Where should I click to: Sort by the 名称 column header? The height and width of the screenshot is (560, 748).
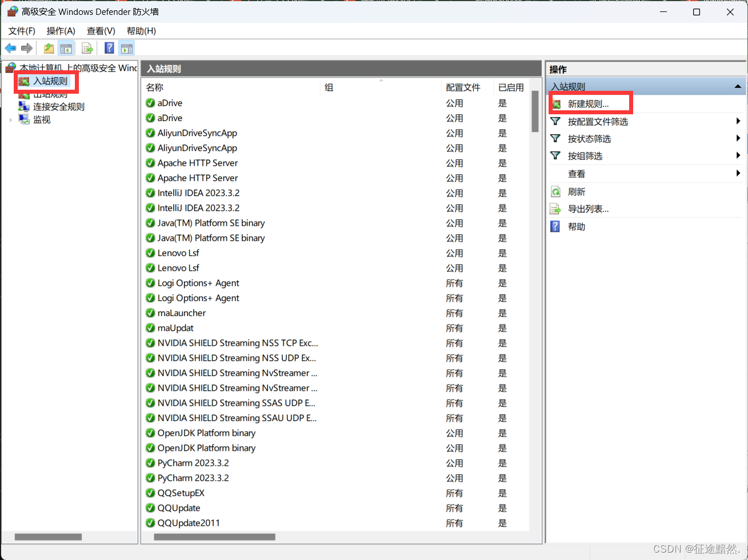[x=231, y=87]
